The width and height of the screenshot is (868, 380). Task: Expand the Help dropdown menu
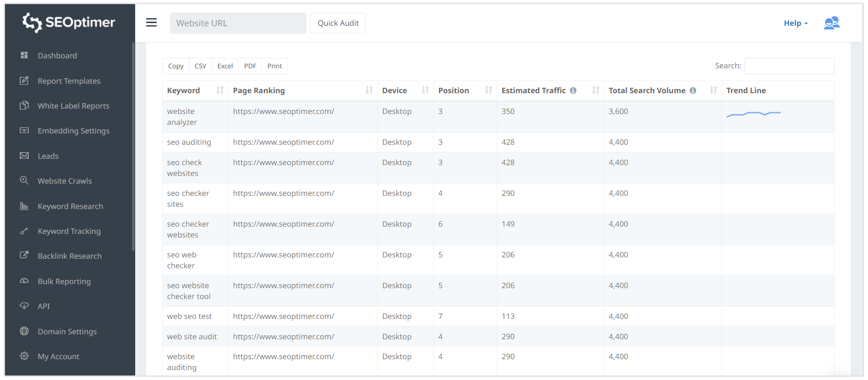pyautogui.click(x=795, y=23)
